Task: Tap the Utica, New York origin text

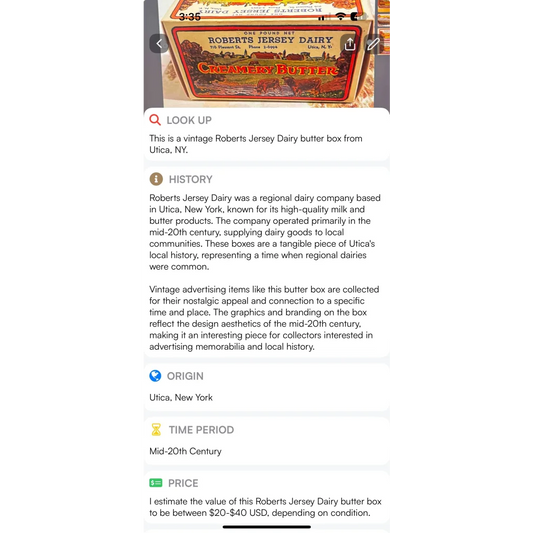Action: click(x=181, y=397)
